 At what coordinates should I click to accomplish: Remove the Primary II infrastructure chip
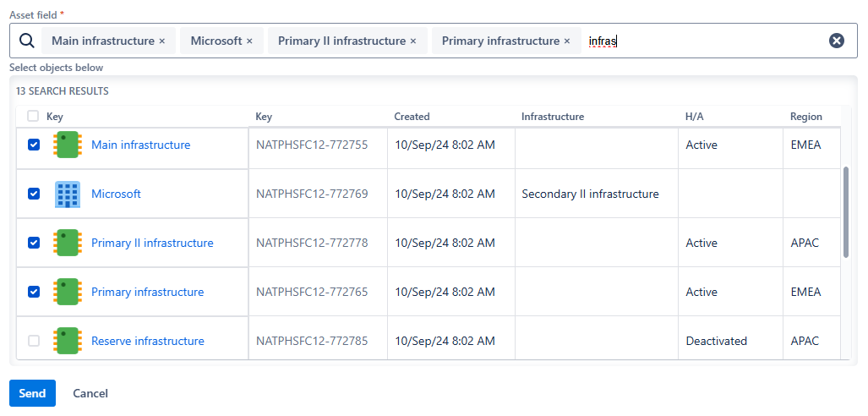tap(413, 41)
